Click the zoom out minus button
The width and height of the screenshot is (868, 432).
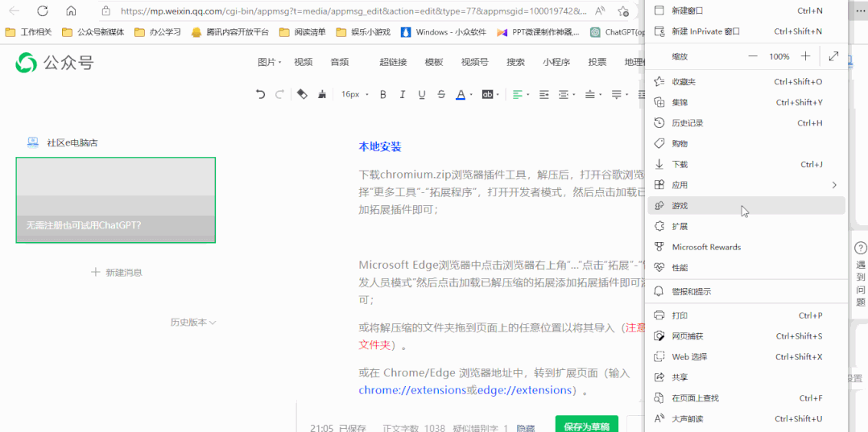tap(752, 56)
